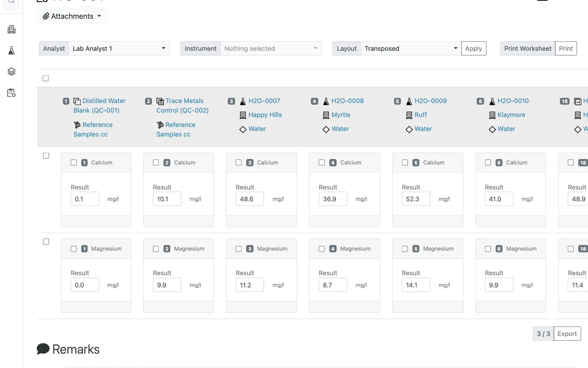
Task: Click building icon beside Klaymore
Action: [492, 115]
